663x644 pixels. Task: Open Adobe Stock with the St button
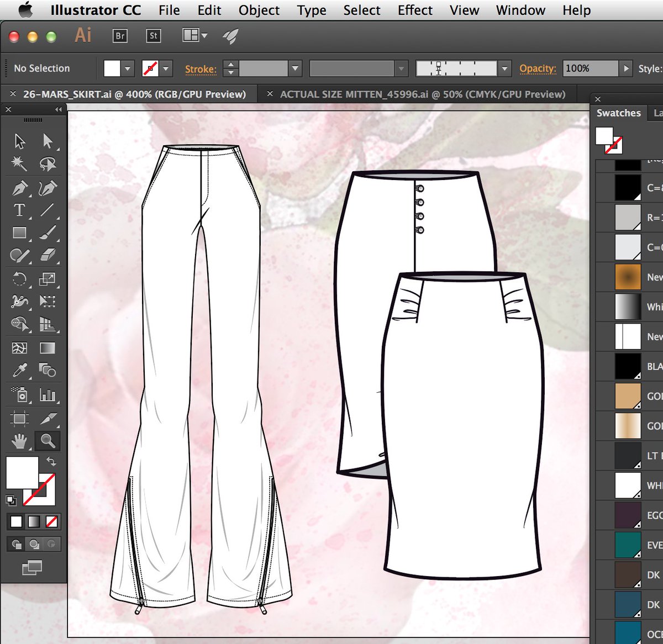153,36
